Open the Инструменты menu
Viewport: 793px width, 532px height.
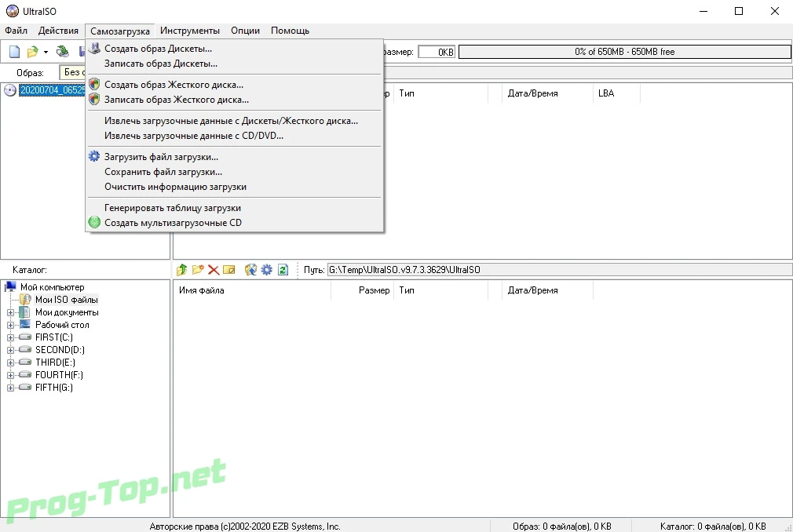pyautogui.click(x=190, y=31)
